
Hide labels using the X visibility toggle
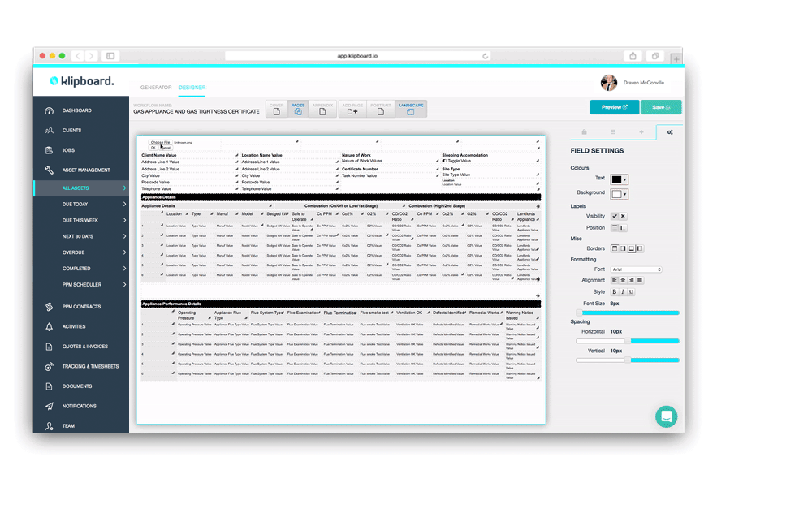tap(624, 216)
